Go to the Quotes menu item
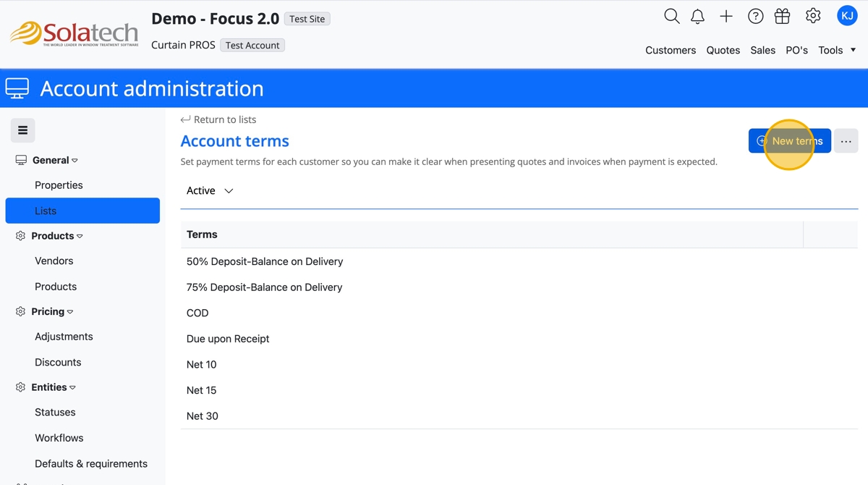This screenshot has width=868, height=485. (723, 50)
